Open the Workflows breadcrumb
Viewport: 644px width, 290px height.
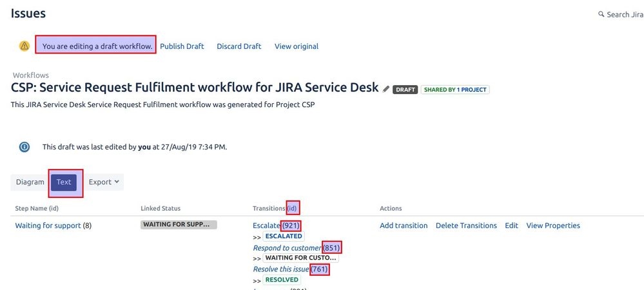(31, 75)
